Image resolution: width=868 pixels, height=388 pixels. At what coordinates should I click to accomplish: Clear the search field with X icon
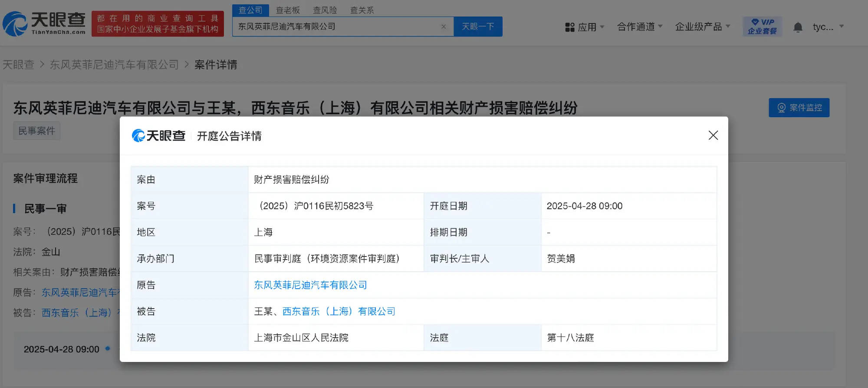(x=444, y=26)
